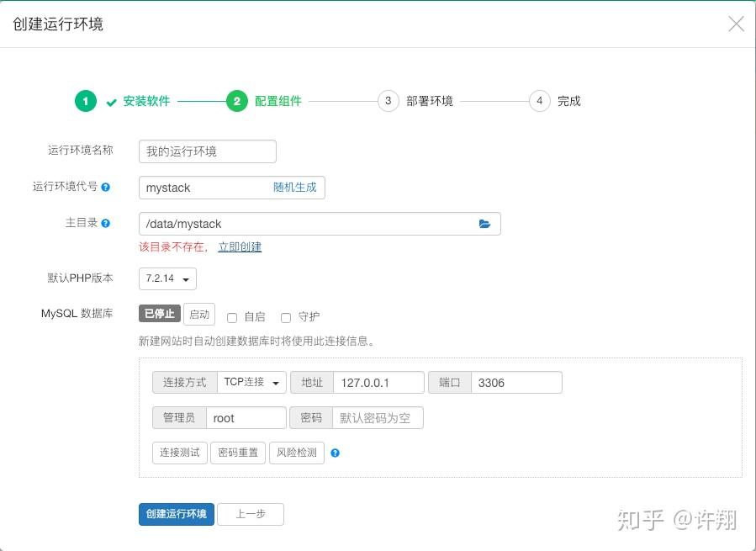Open the 默认PHP版本 7.2.14 dropdown
The height and width of the screenshot is (551, 756).
167,278
